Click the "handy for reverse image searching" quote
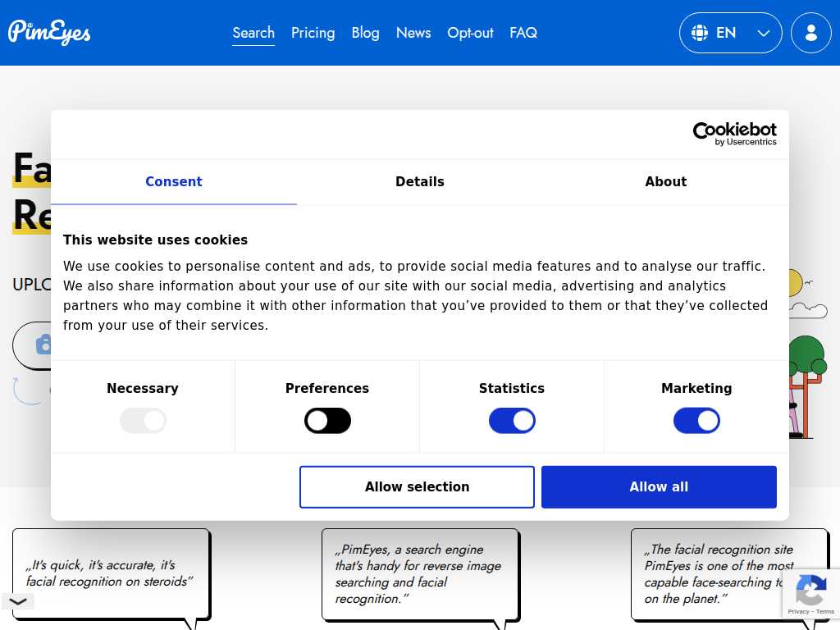This screenshot has height=630, width=840. (420, 574)
